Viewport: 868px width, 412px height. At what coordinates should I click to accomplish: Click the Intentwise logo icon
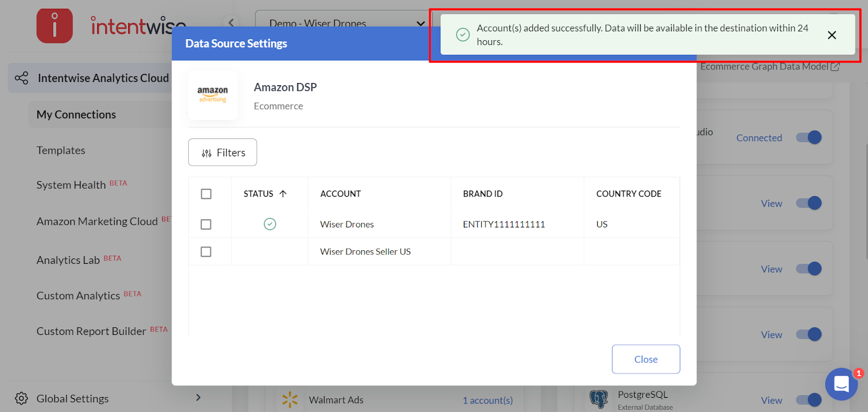coord(54,26)
